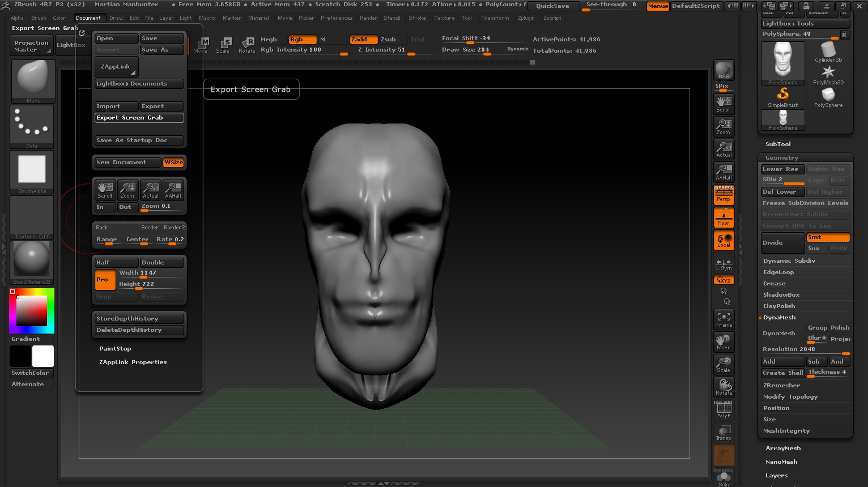Viewport: 868px width, 487px height.
Task: Click the Scale view icon in right shelf
Action: (x=724, y=365)
